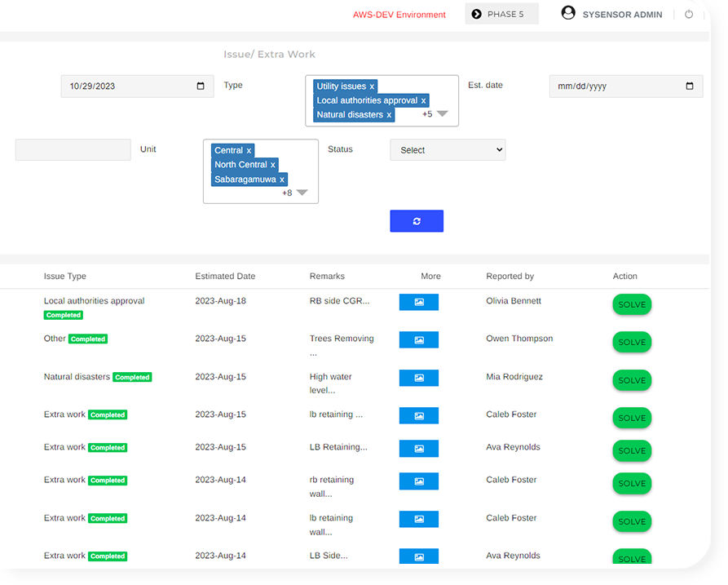
Task: Remove the Utility issues type tag
Action: click(372, 86)
